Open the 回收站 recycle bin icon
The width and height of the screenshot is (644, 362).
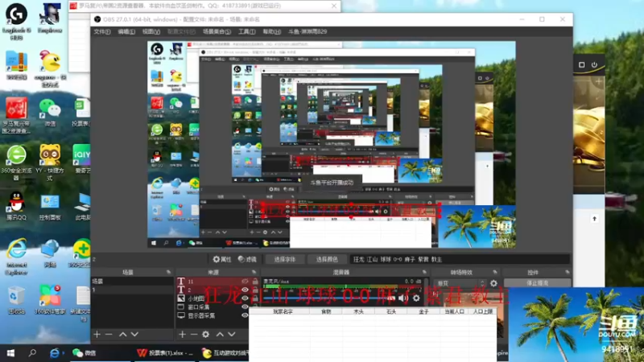click(x=16, y=300)
